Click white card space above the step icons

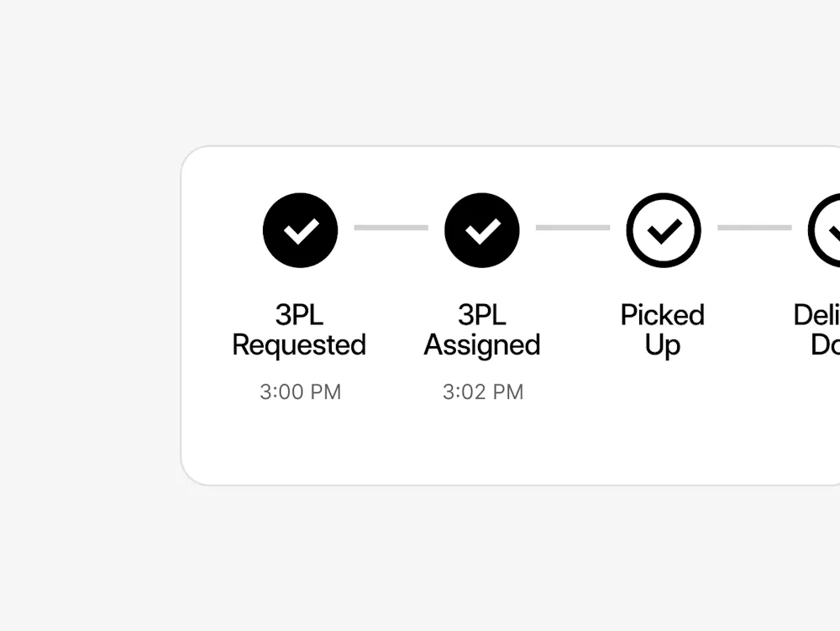pos(504,169)
